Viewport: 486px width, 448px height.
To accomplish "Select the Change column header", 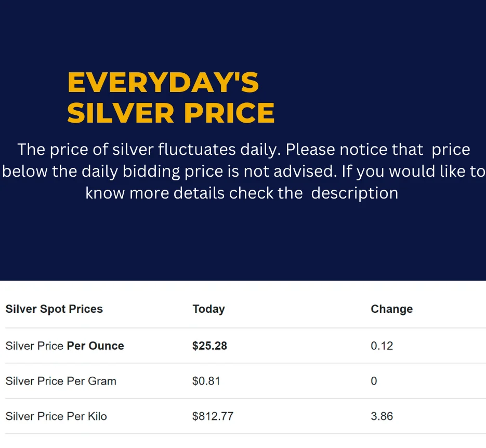I will point(392,309).
